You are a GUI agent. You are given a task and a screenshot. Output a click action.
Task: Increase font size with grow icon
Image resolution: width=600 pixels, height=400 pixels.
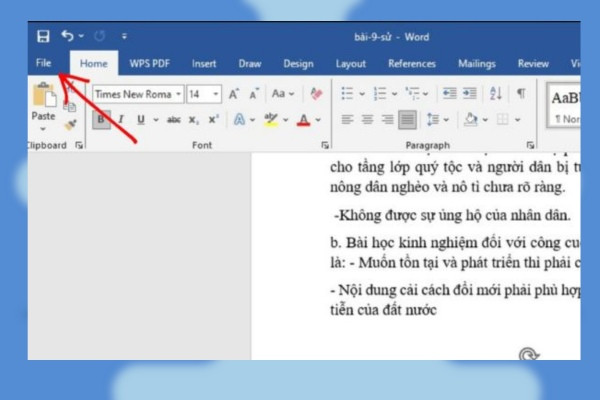click(x=234, y=94)
